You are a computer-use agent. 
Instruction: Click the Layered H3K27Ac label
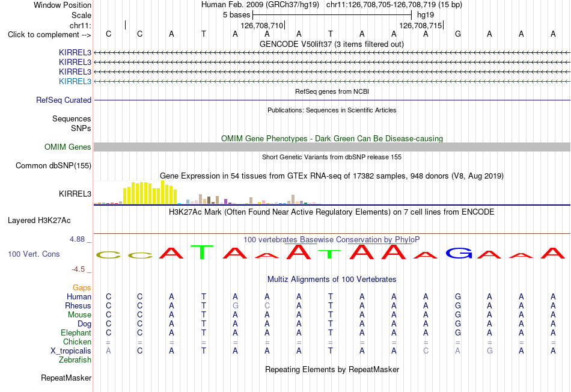(39, 221)
